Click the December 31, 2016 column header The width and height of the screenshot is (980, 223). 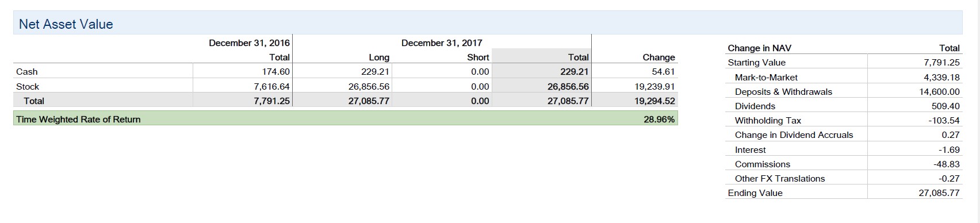click(249, 43)
